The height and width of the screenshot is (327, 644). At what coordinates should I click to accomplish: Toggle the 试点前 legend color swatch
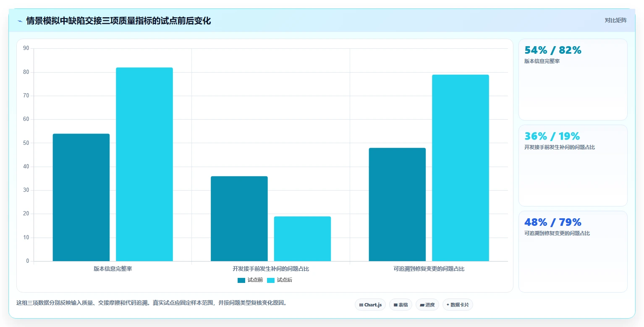point(241,280)
